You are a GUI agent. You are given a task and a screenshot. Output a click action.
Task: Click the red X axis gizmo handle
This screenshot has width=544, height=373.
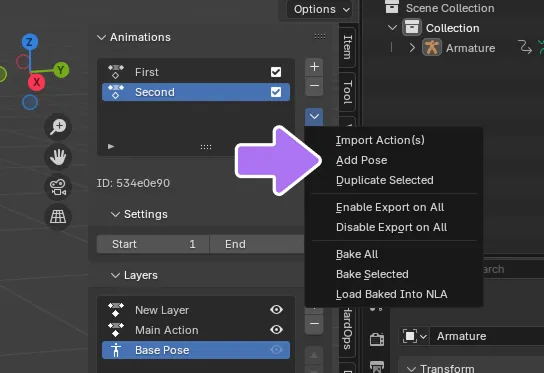click(36, 83)
